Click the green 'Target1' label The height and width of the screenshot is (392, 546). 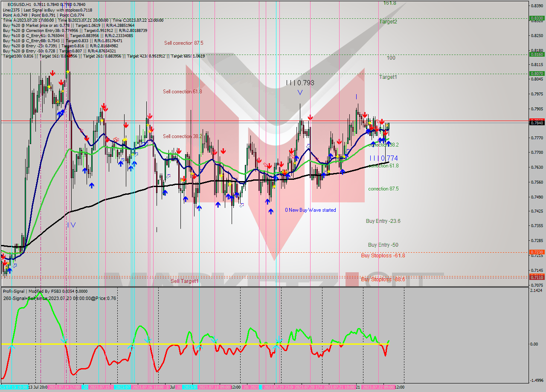[388, 77]
